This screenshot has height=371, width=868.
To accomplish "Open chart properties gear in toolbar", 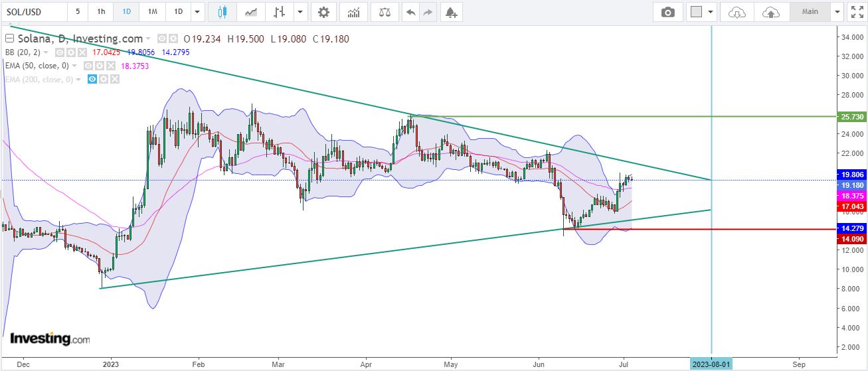I will click(x=323, y=12).
